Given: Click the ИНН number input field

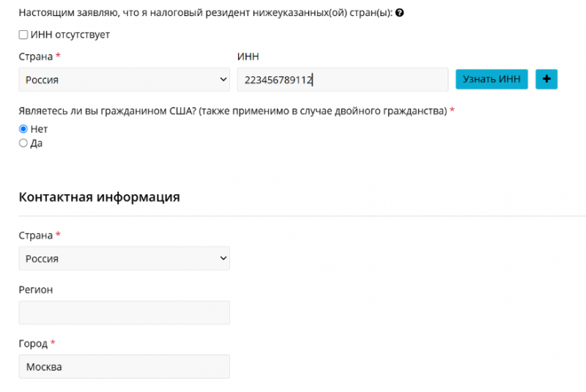Looking at the screenshot, I should (342, 80).
